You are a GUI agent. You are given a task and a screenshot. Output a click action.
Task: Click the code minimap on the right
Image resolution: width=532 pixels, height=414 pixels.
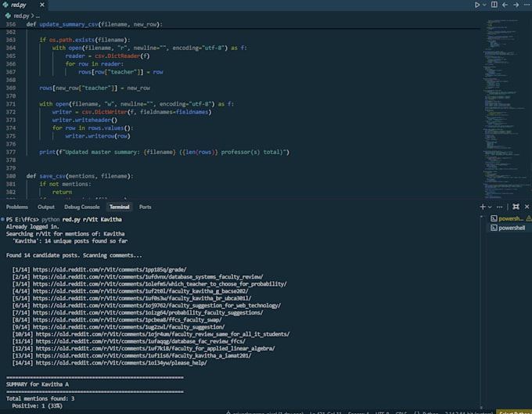click(x=506, y=109)
